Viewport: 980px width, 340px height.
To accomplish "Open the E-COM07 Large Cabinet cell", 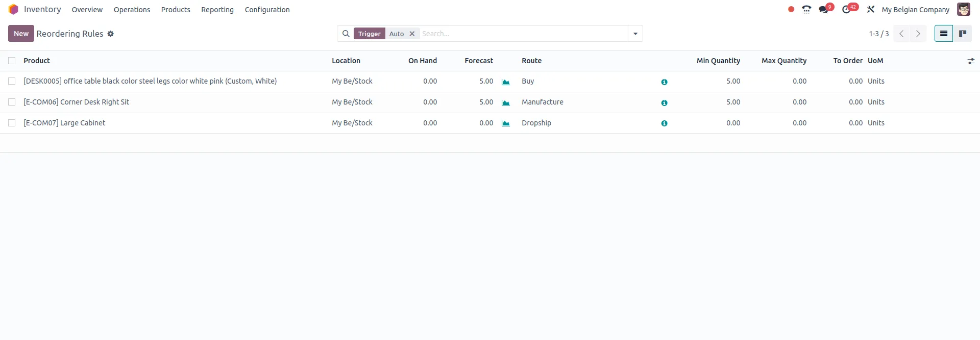I will pyautogui.click(x=64, y=123).
